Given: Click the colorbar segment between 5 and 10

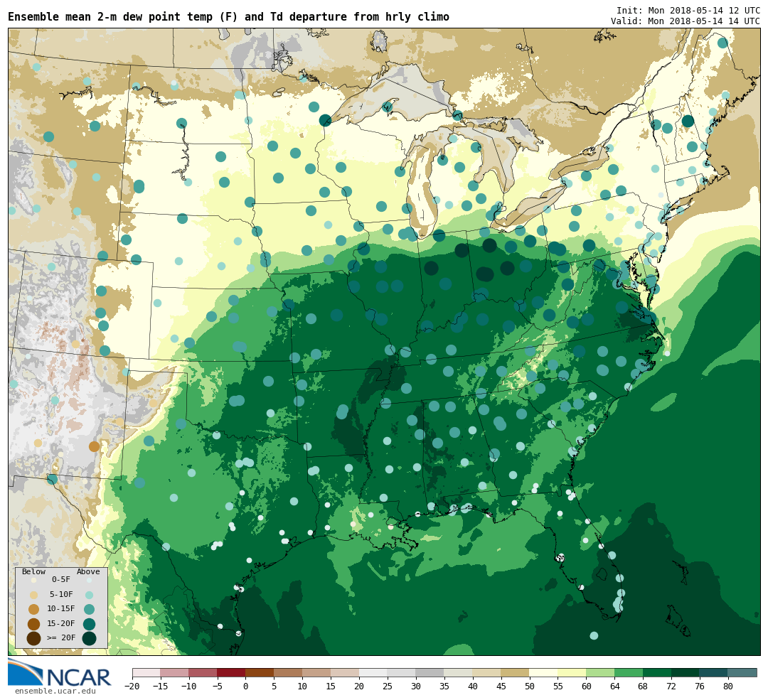Looking at the screenshot, I should click(289, 672).
